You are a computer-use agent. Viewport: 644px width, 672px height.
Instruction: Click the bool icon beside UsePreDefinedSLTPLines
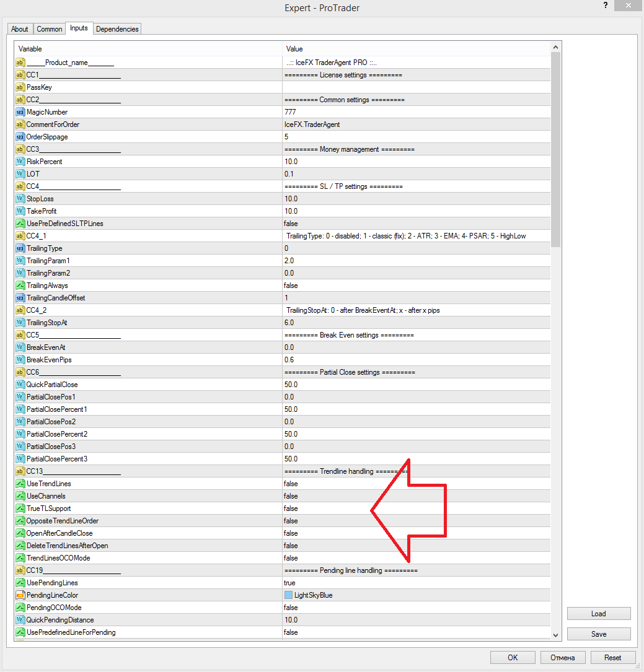click(x=20, y=224)
